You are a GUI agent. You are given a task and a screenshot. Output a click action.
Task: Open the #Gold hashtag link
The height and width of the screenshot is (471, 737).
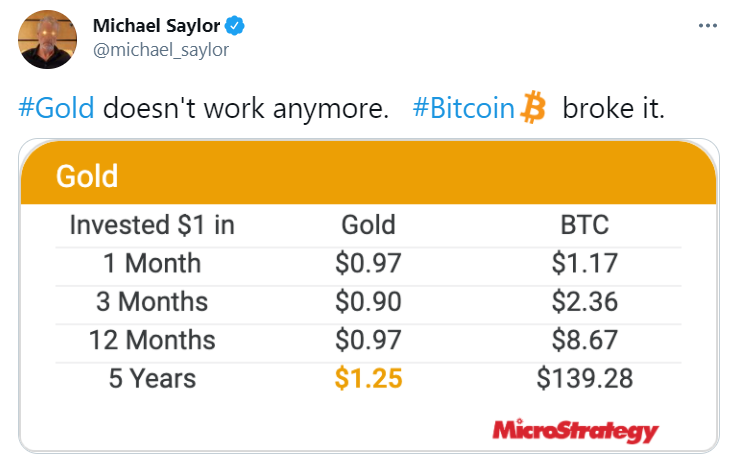pyautogui.click(x=56, y=108)
